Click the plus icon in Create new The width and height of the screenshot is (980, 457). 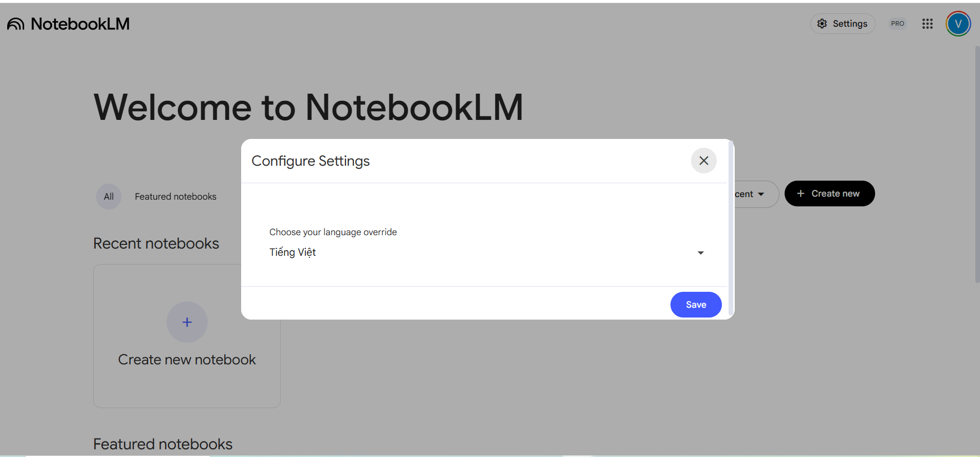[x=800, y=194]
